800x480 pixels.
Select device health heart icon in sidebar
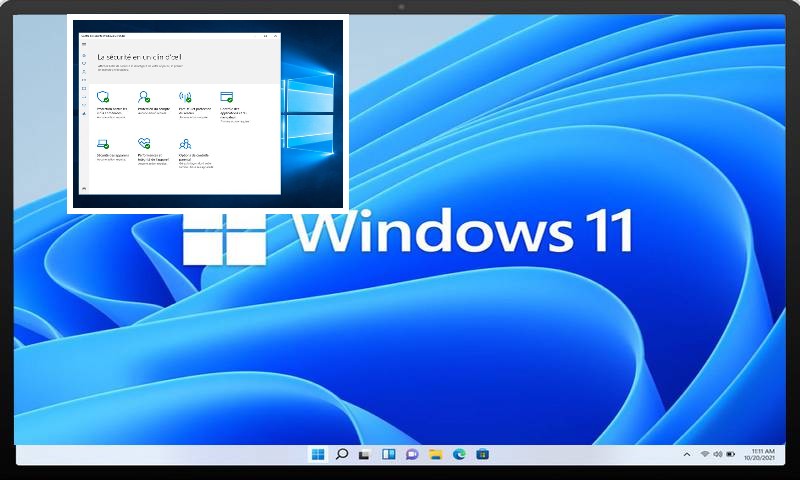84,105
